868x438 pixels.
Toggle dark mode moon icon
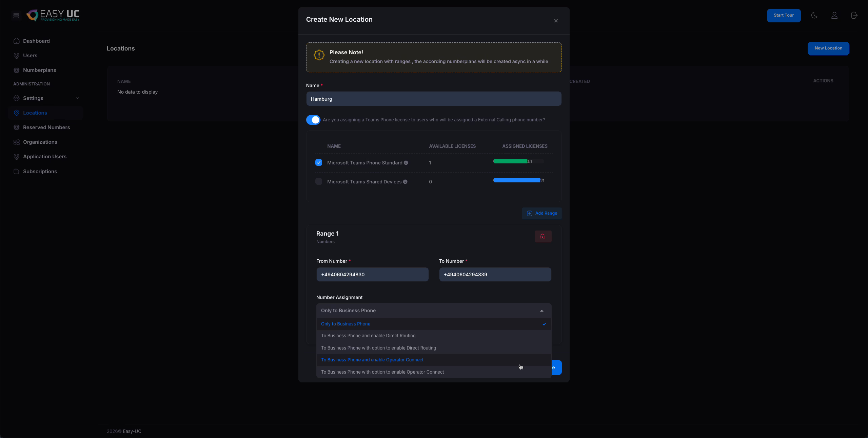[814, 15]
